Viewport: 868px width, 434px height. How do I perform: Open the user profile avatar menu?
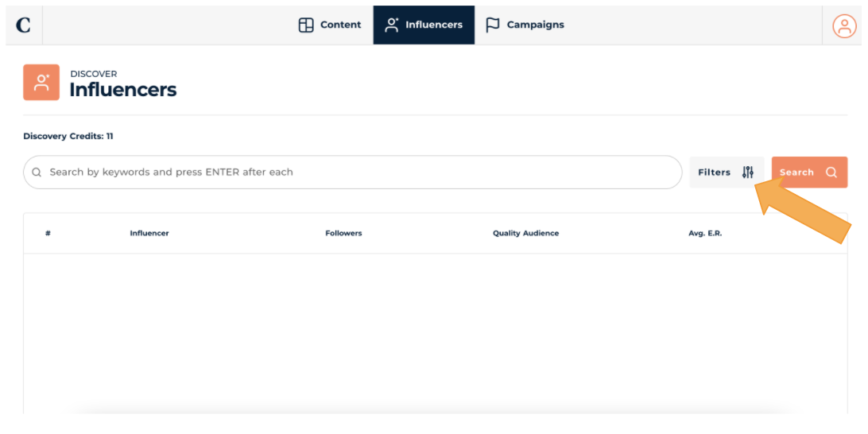843,26
